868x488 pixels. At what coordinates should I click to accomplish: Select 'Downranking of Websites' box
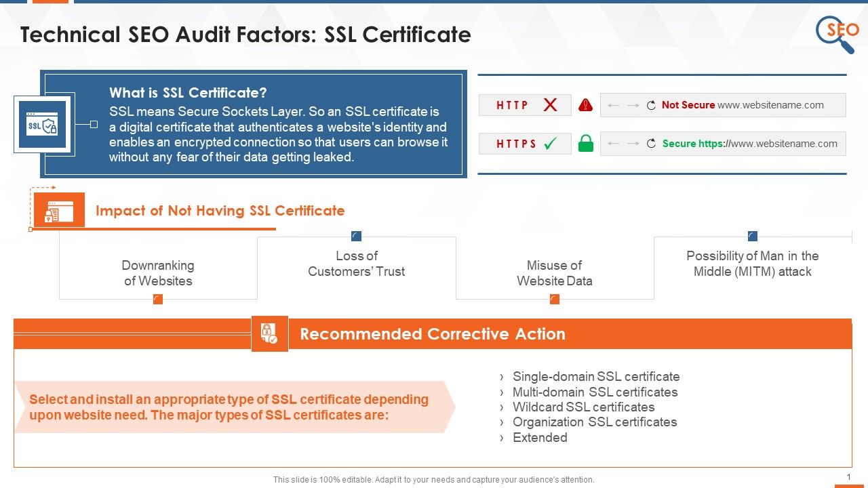pyautogui.click(x=158, y=273)
